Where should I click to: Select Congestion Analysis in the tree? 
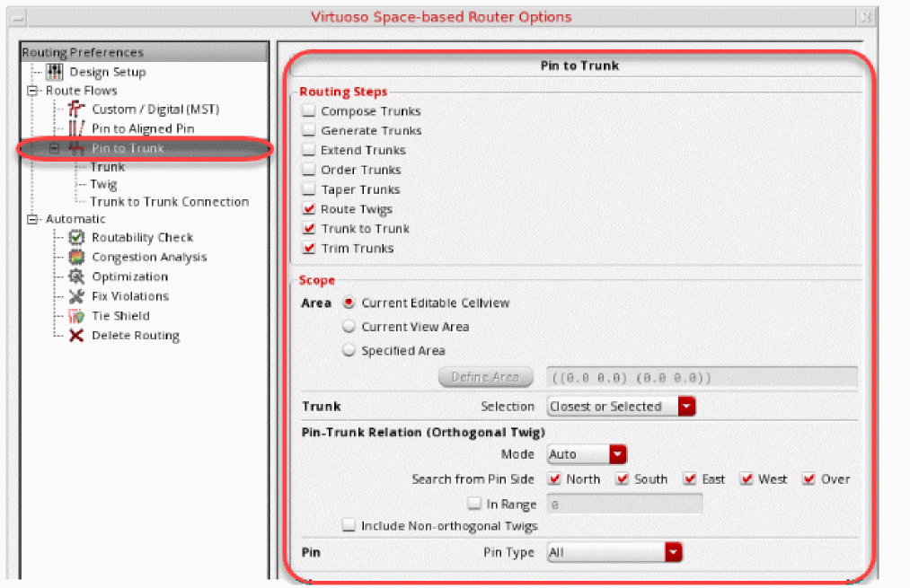click(149, 257)
